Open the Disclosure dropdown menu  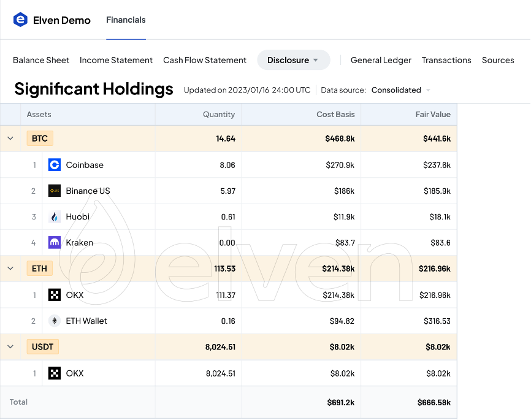tap(293, 60)
